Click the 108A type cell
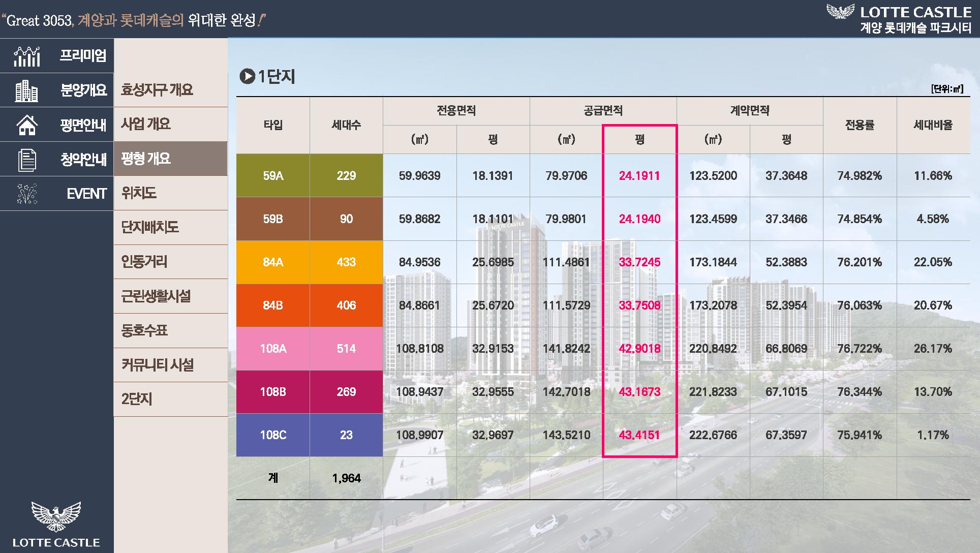 coord(273,349)
